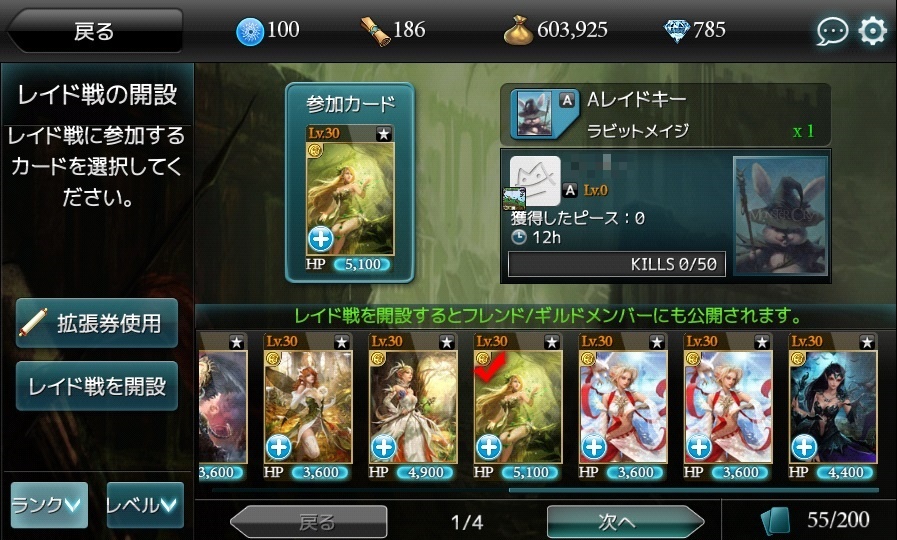The image size is (897, 540).
Task: Tap the blue stamina orb icon
Action: [250, 31]
